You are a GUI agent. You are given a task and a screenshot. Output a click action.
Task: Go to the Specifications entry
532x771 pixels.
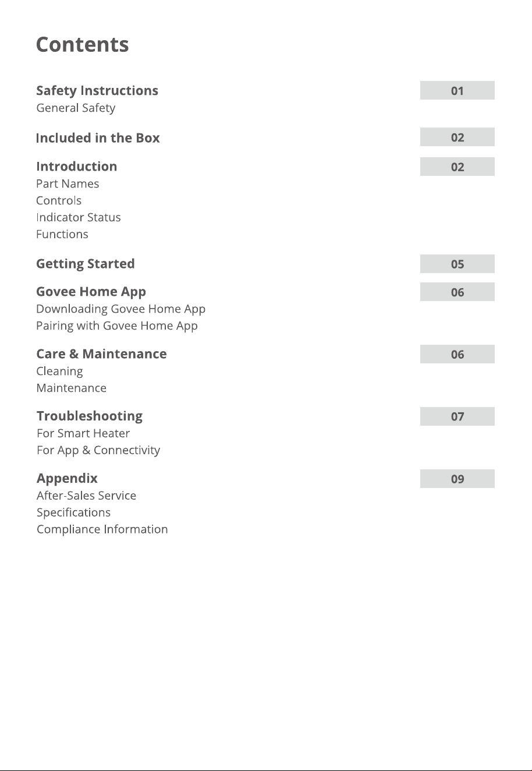73,512
